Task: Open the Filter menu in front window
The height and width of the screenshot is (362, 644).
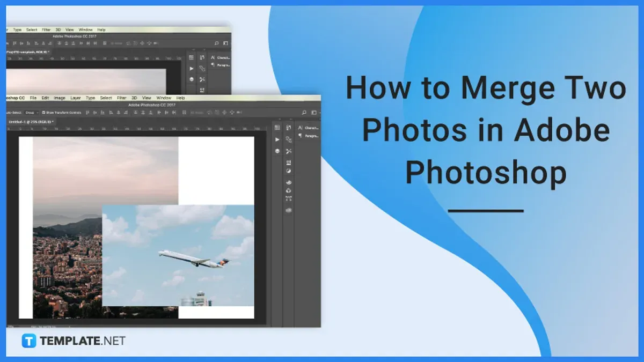Action: pyautogui.click(x=121, y=98)
